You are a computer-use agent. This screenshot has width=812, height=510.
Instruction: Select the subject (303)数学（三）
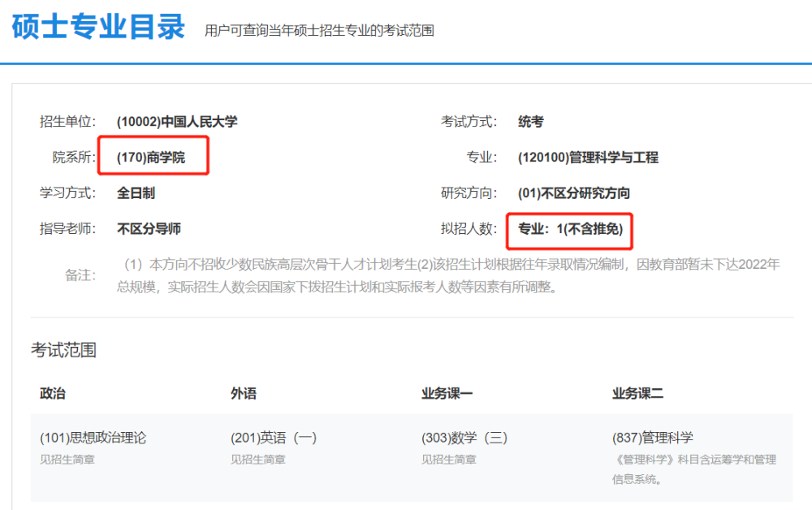[x=464, y=438]
